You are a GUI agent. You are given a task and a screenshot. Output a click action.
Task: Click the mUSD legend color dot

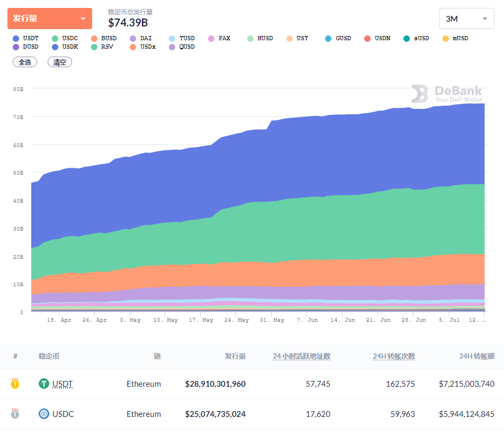[446, 39]
